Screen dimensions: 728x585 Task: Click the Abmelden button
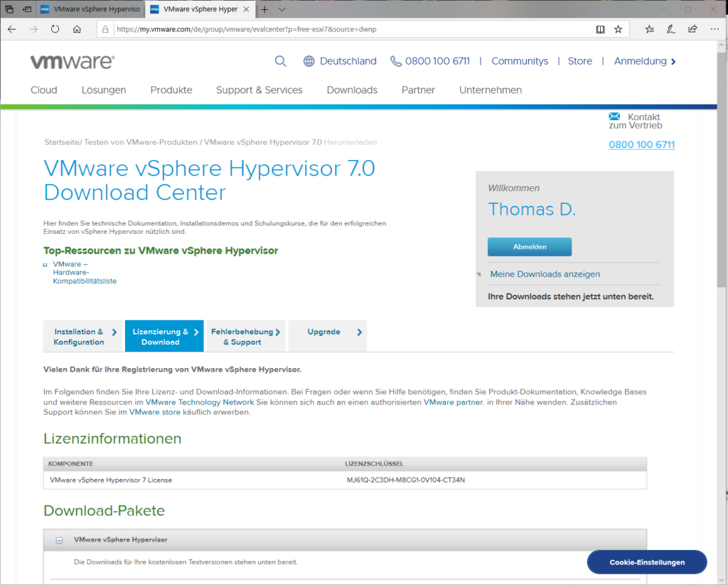point(530,247)
